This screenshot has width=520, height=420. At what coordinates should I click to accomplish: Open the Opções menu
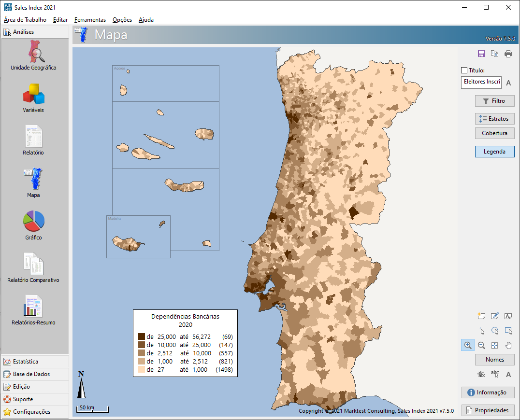(122, 20)
